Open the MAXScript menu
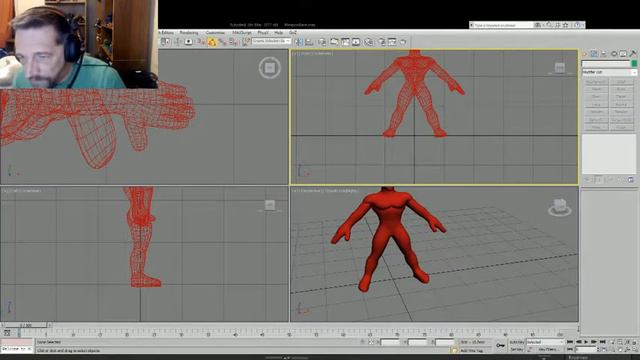 click(242, 33)
